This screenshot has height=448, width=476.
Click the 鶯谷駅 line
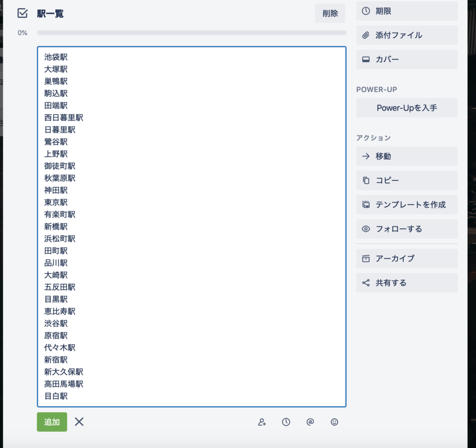[56, 142]
